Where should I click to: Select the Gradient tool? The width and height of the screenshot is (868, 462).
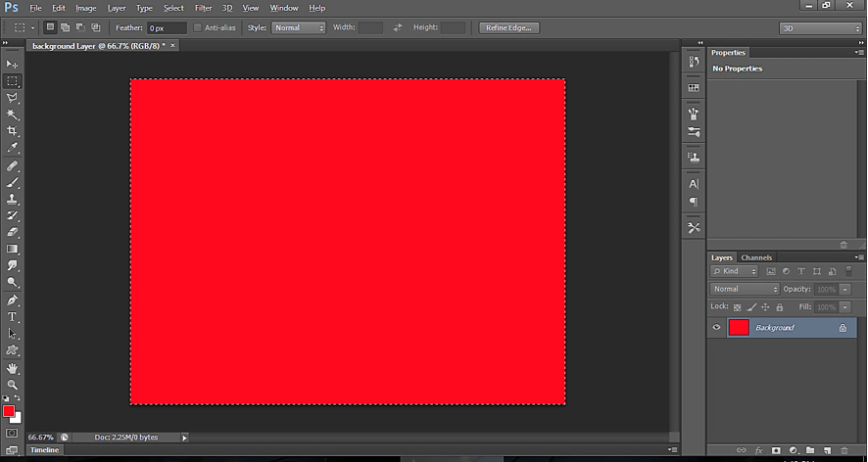(12, 249)
